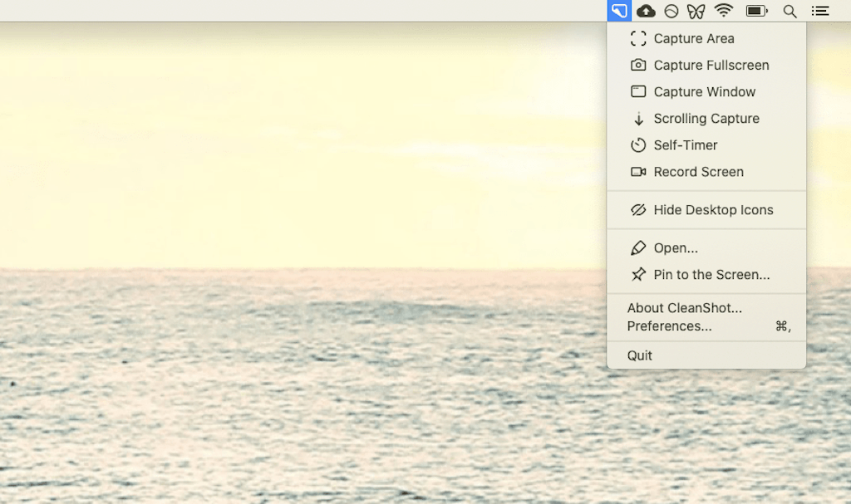Click the pin icon next to Pin to the Screen
Viewport: 851px width, 504px height.
point(638,274)
